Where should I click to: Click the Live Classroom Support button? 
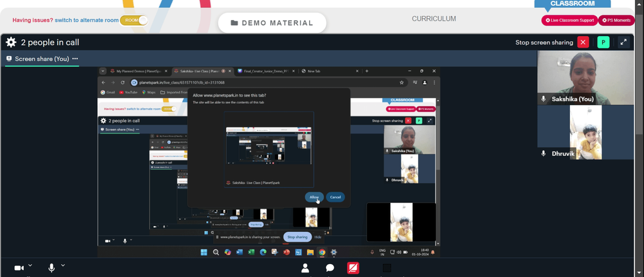(570, 20)
